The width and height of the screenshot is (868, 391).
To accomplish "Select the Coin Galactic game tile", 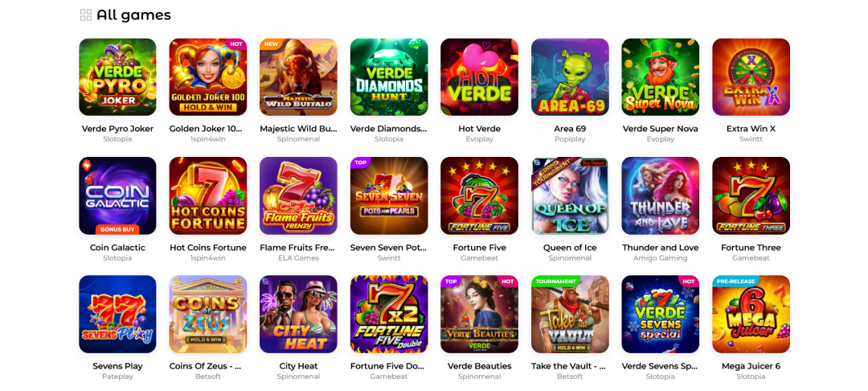I will coord(117,195).
